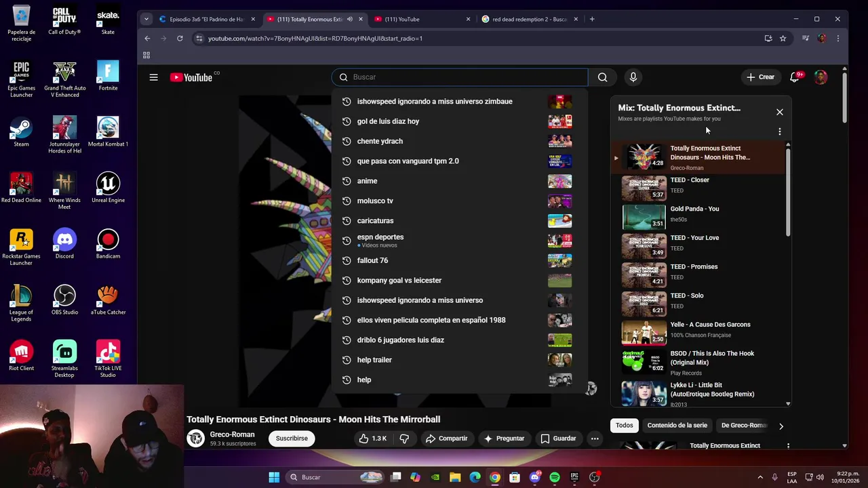Viewport: 868px width, 488px height.
Task: Open the Fortnite desktop icon
Action: tap(108, 76)
